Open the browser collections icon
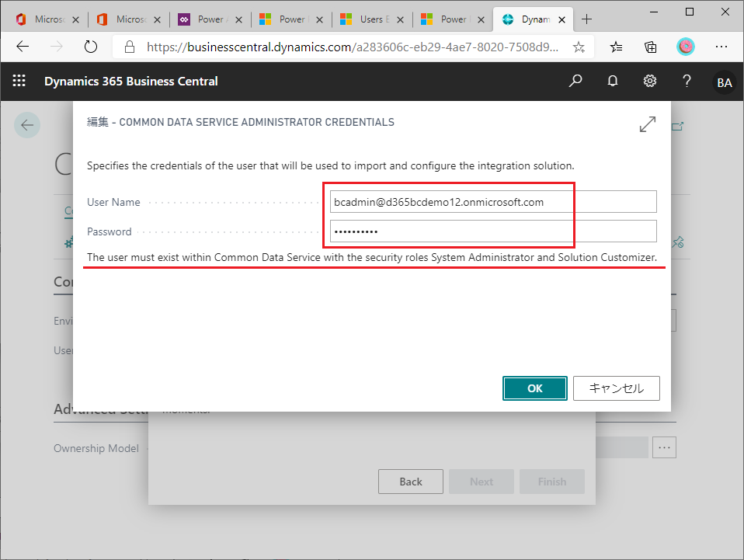The height and width of the screenshot is (560, 744). (x=651, y=47)
